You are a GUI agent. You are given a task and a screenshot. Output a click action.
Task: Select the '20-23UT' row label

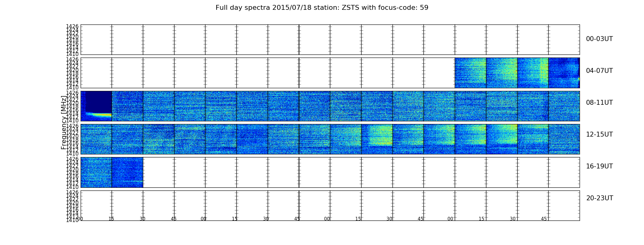click(600, 198)
